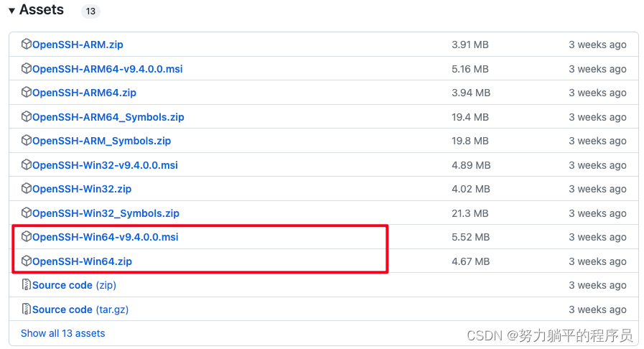Click the 3.94 MB file size

[x=471, y=93]
